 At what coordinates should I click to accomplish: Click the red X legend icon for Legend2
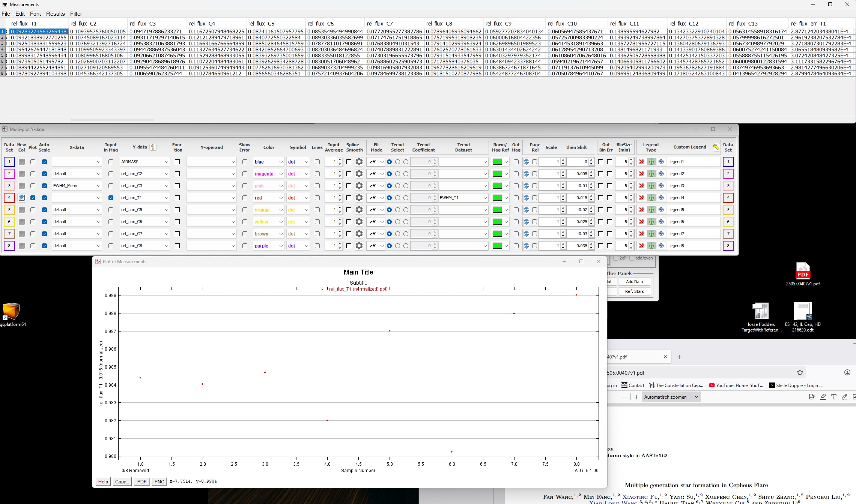642,174
